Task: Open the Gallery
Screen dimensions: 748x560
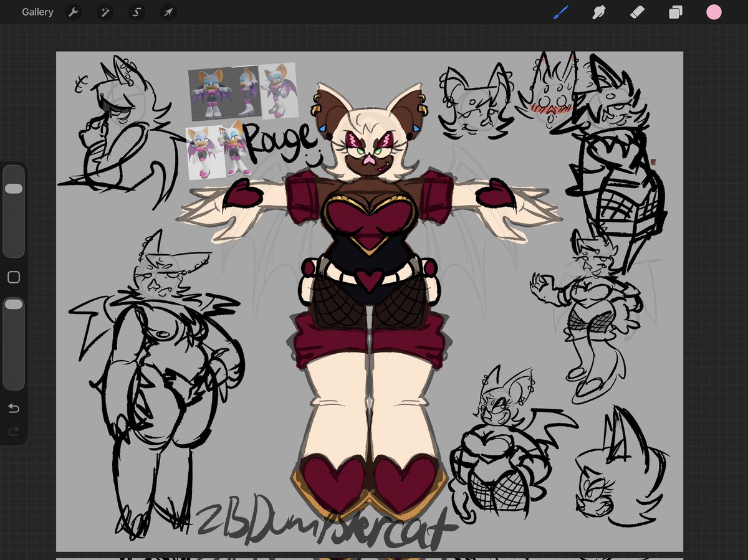Action: click(37, 12)
